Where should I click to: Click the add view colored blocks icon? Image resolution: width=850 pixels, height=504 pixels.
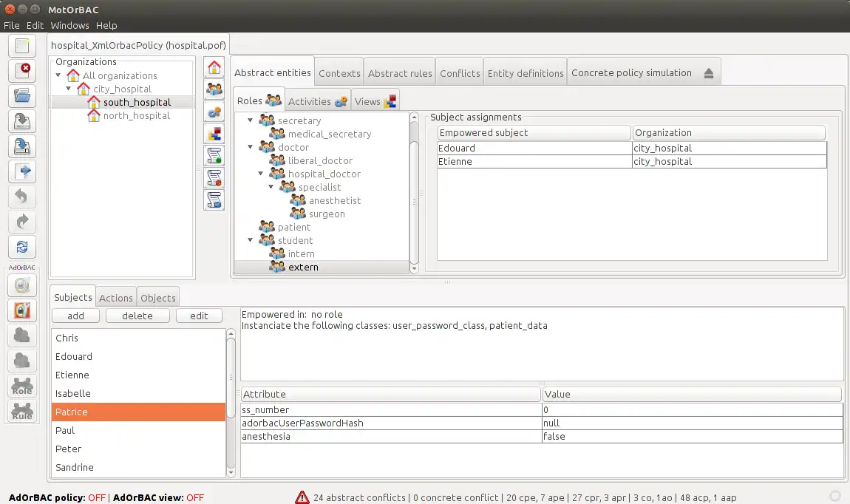214,133
